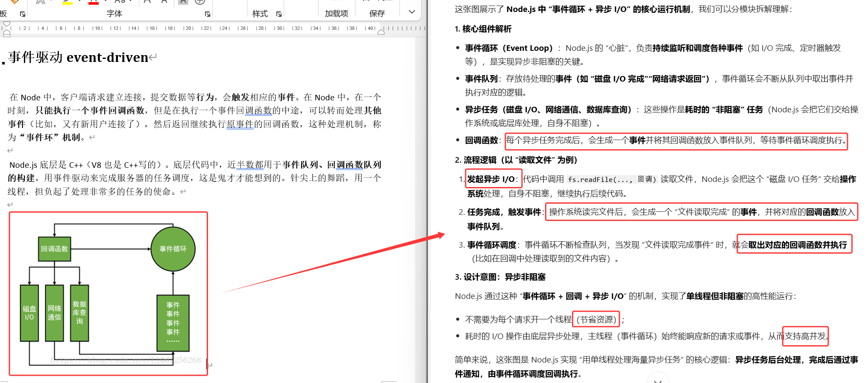Click the bold text “事件环”机制
Screen dimensions: 868x383
point(50,137)
